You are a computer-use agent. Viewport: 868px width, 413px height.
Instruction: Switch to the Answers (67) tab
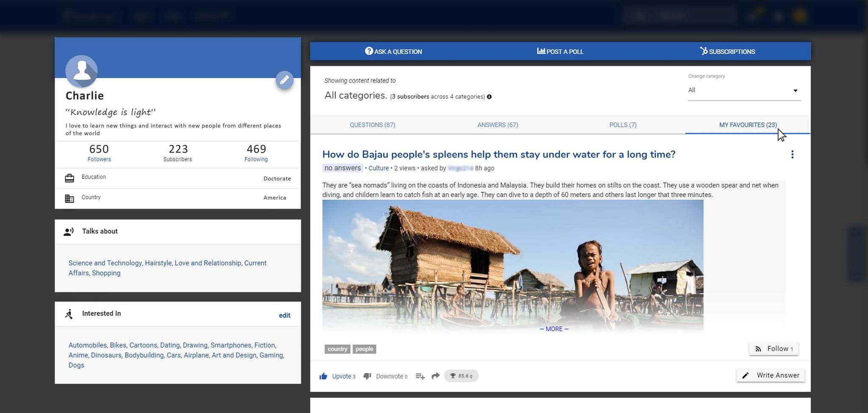498,125
